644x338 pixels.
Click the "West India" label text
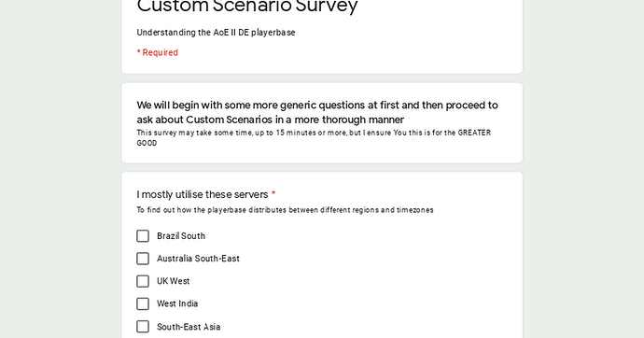point(177,303)
